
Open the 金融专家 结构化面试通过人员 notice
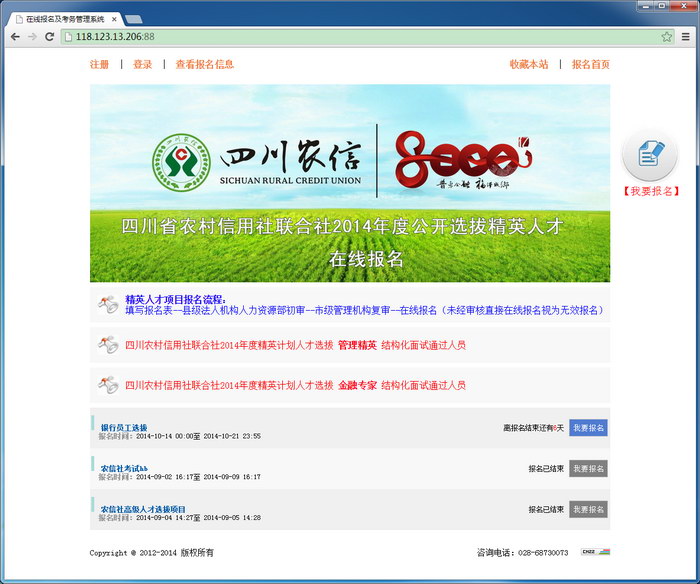[x=295, y=385]
